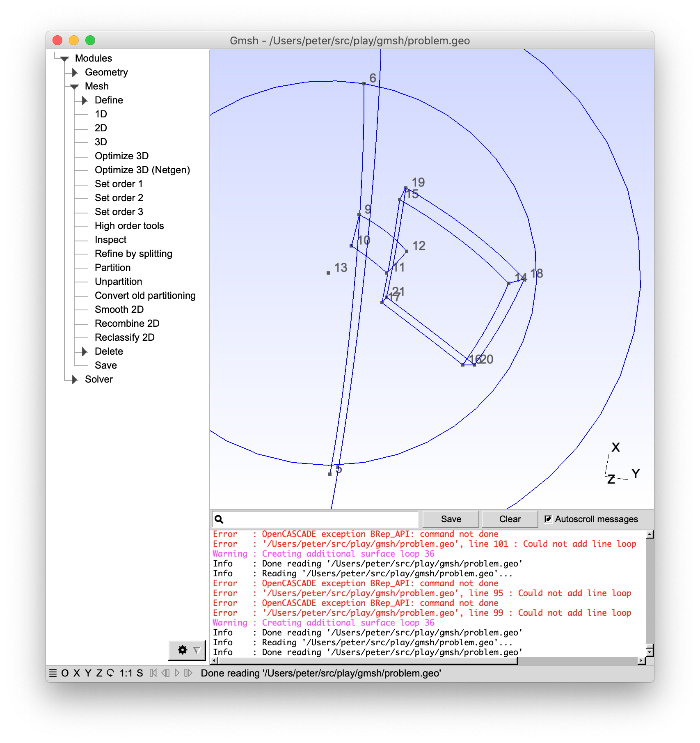Run the 3D mesh command
The height and width of the screenshot is (743, 700).
pyautogui.click(x=101, y=142)
